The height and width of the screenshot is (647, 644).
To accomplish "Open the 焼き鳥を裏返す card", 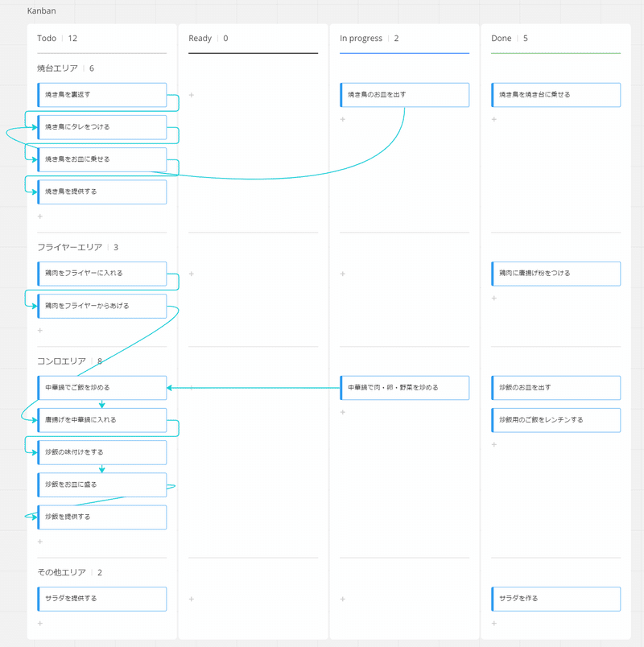I will pyautogui.click(x=102, y=95).
